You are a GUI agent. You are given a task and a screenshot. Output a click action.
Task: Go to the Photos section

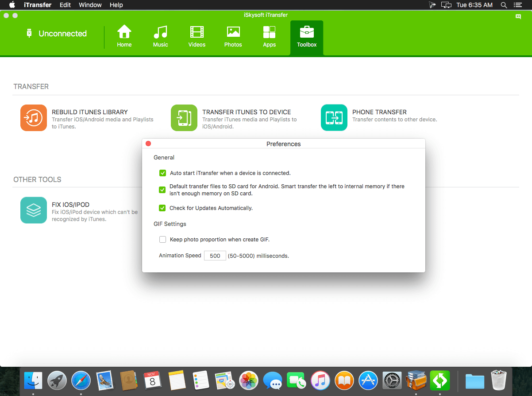tap(233, 32)
